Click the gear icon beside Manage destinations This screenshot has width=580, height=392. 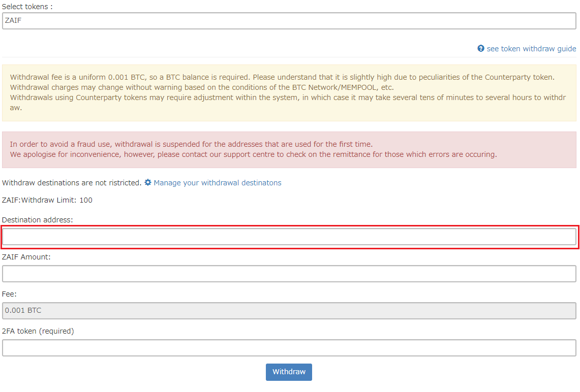coord(147,182)
